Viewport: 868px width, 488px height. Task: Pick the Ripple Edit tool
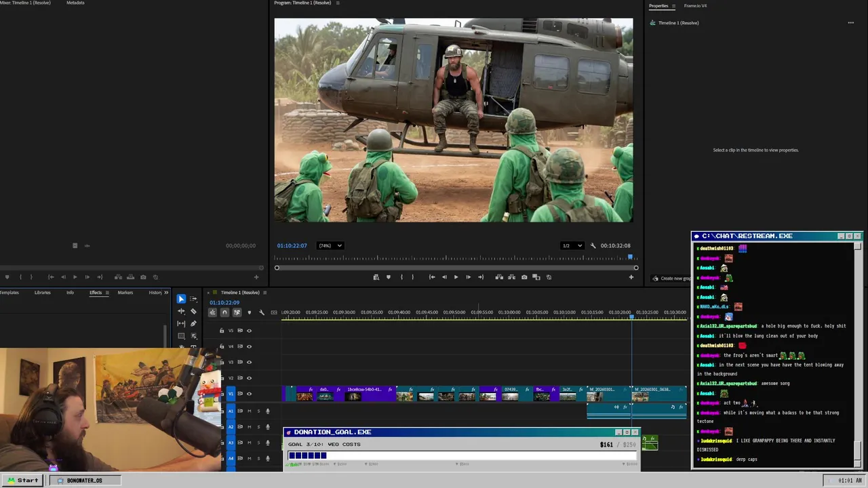(x=181, y=311)
